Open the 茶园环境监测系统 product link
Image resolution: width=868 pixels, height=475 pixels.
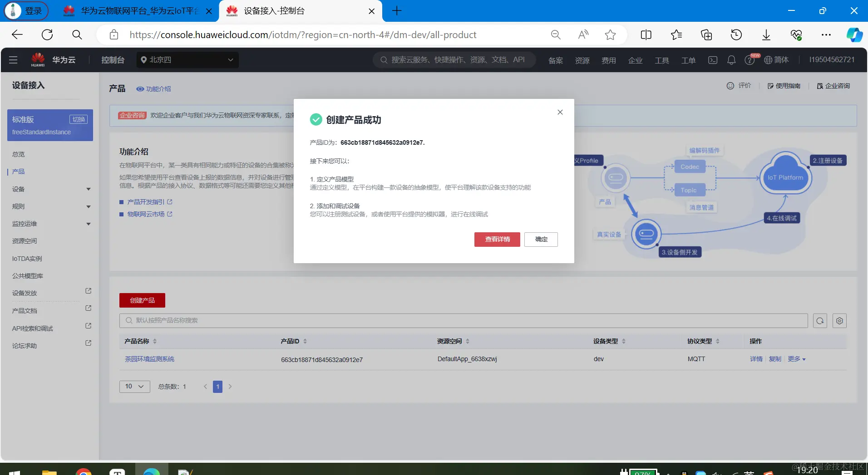pyautogui.click(x=150, y=359)
